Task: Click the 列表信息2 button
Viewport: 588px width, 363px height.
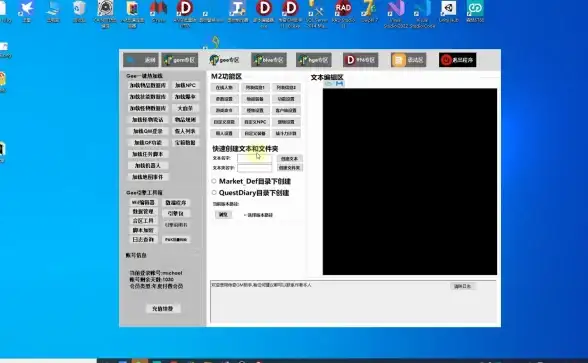Action: pos(286,88)
